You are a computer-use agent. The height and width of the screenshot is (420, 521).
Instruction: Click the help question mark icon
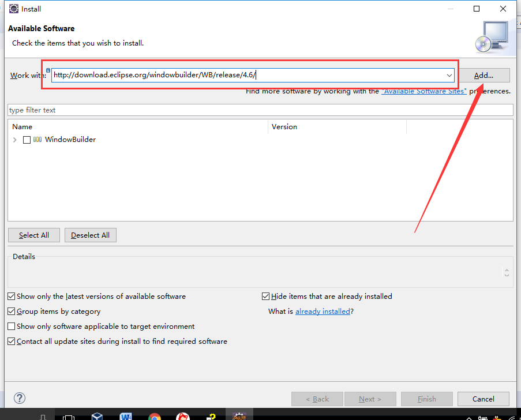point(19,398)
